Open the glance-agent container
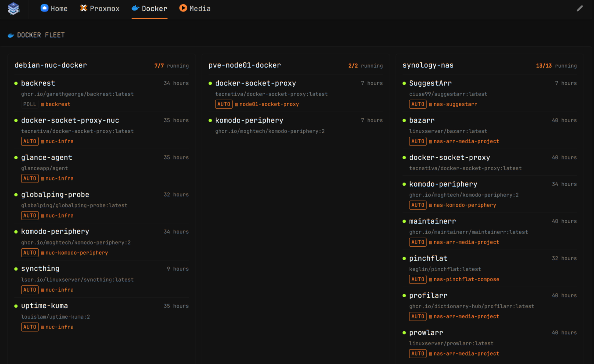This screenshot has height=364, width=594. [x=46, y=157]
